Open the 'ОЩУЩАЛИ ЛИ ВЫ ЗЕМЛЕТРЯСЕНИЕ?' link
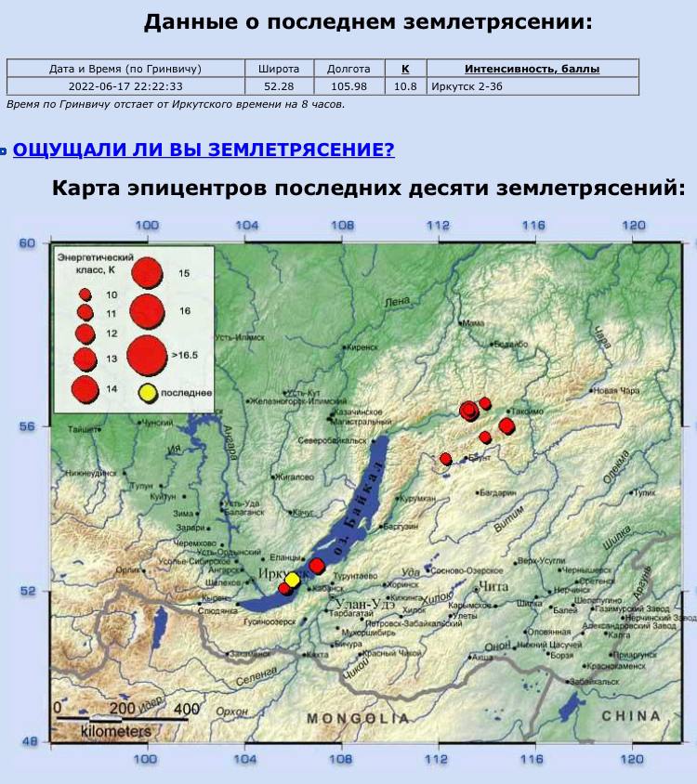697x784 pixels. point(204,150)
